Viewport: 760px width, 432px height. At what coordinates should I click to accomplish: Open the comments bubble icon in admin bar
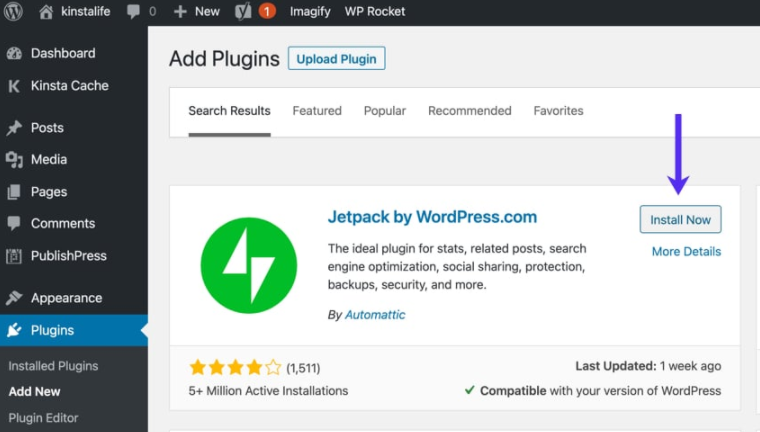click(133, 11)
